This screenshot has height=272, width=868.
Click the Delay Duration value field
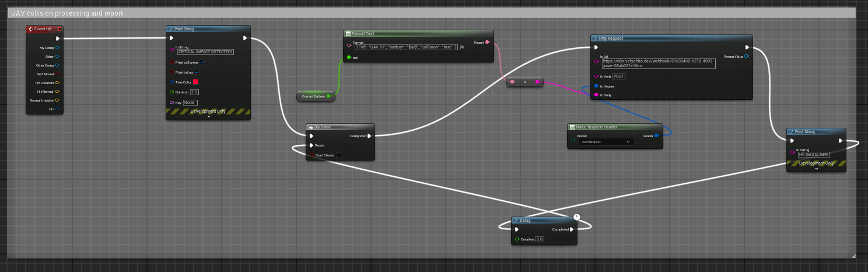pos(539,239)
